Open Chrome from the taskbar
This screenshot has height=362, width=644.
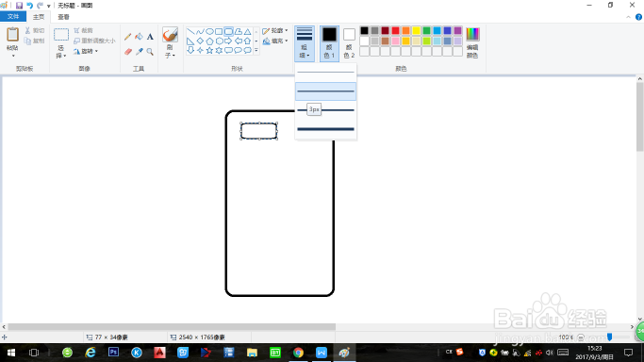pos(299,353)
